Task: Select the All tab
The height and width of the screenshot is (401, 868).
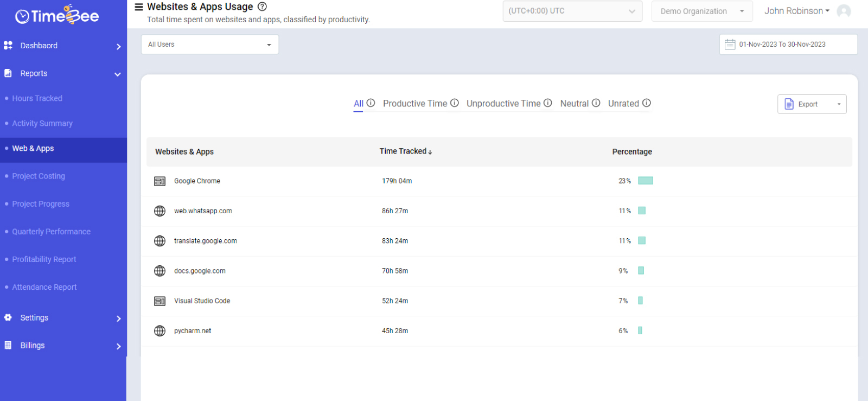Action: [x=359, y=104]
